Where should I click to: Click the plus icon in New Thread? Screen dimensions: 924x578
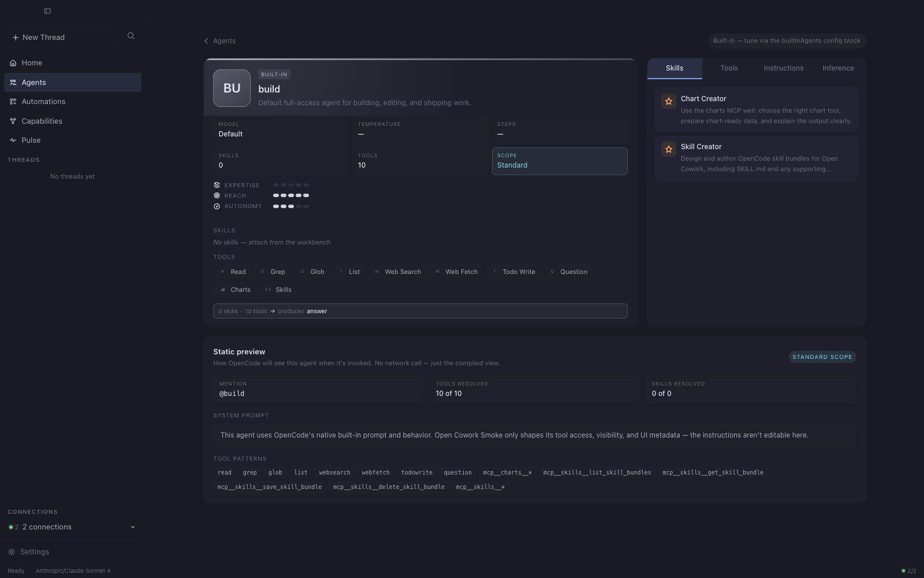[16, 38]
